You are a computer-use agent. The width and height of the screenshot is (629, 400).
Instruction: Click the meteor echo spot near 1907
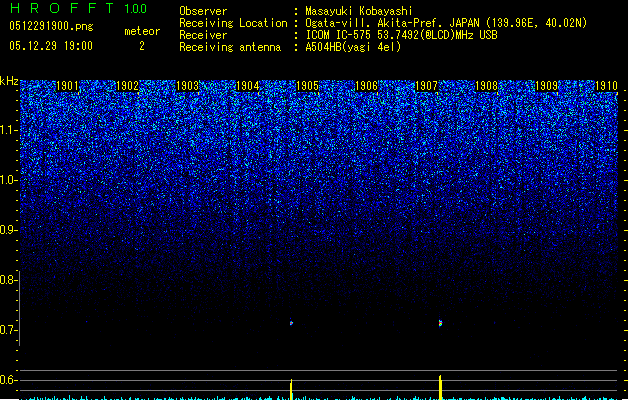(x=440, y=323)
